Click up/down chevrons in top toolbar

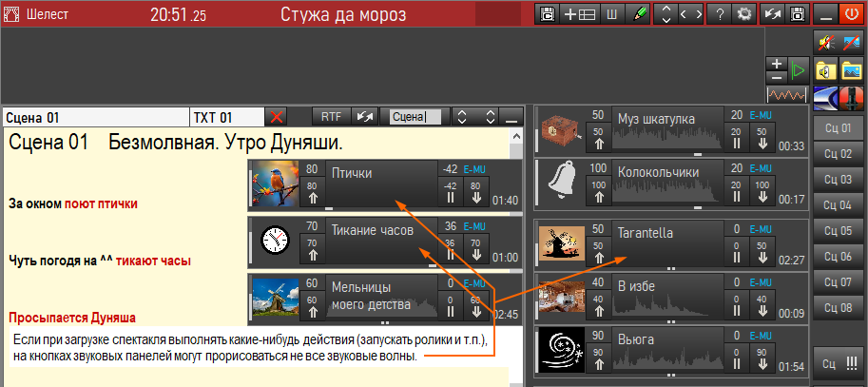(x=666, y=14)
